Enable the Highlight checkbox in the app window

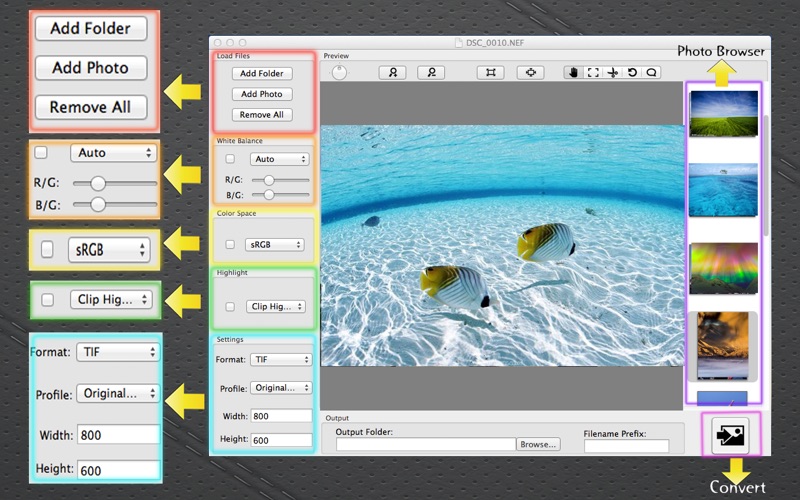coord(230,307)
